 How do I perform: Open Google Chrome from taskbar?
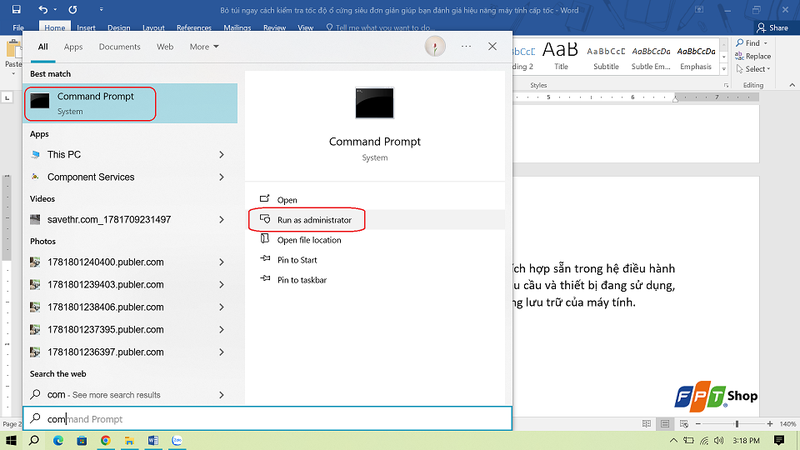(x=106, y=440)
